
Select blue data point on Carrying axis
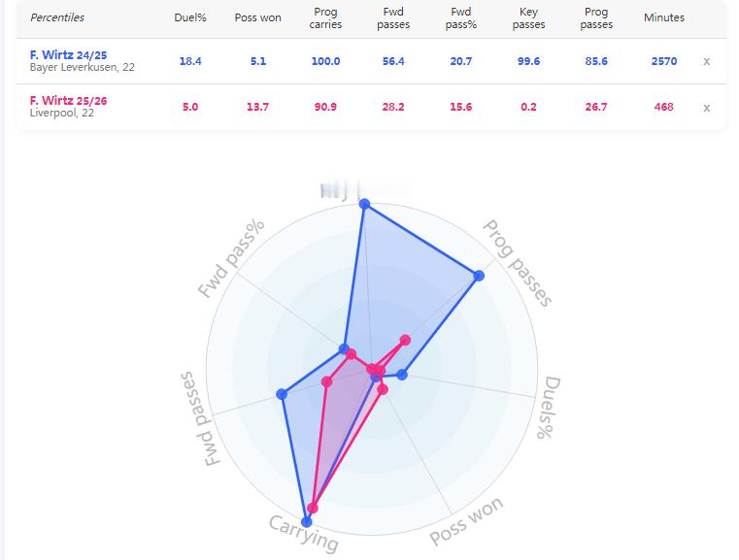(x=307, y=521)
